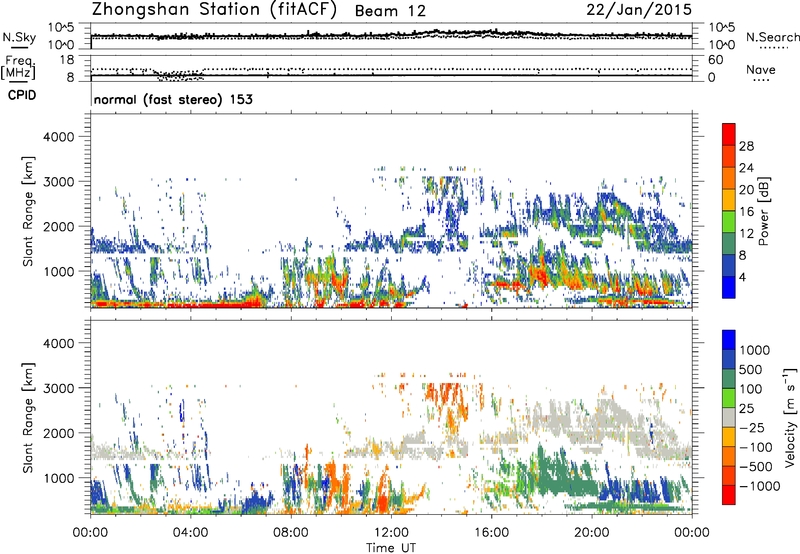Click the N.Search legend label

[x=772, y=37]
